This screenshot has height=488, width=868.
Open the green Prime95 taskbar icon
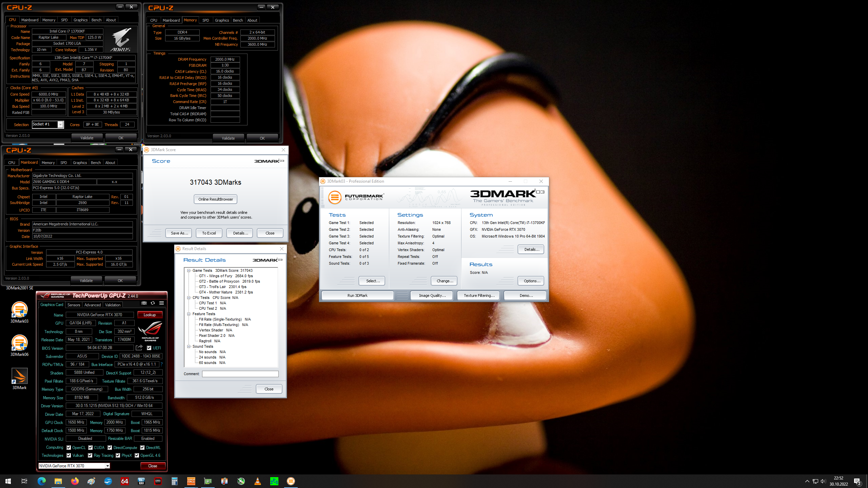(x=274, y=481)
